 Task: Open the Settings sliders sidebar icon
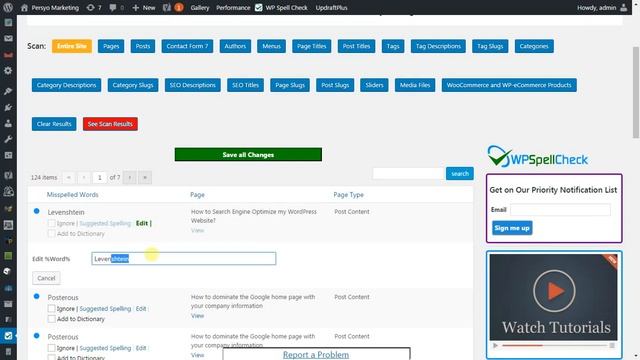coord(8,155)
